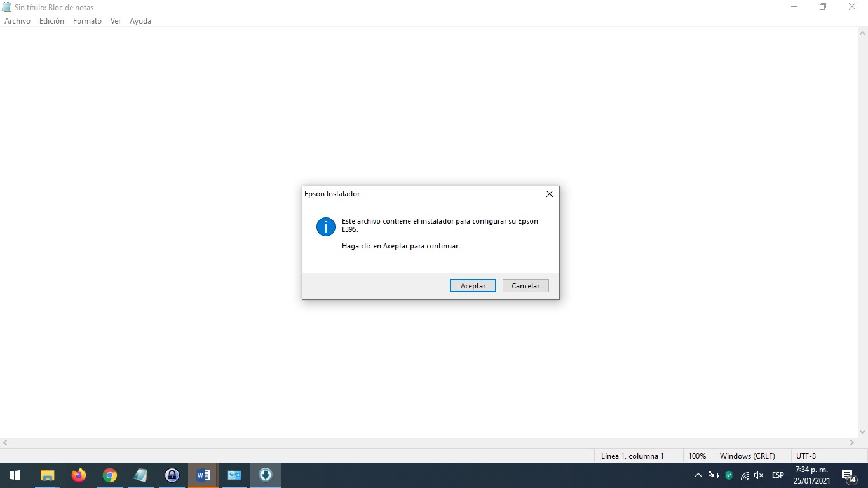This screenshot has height=488, width=868.
Task: Launch Firefox from the taskbar
Action: click(79, 475)
